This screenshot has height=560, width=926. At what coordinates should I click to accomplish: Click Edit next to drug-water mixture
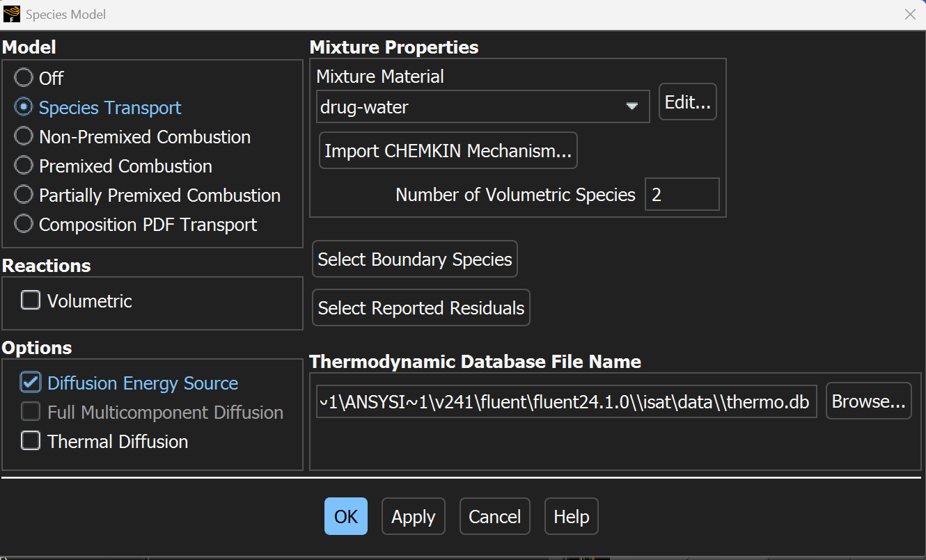[687, 102]
